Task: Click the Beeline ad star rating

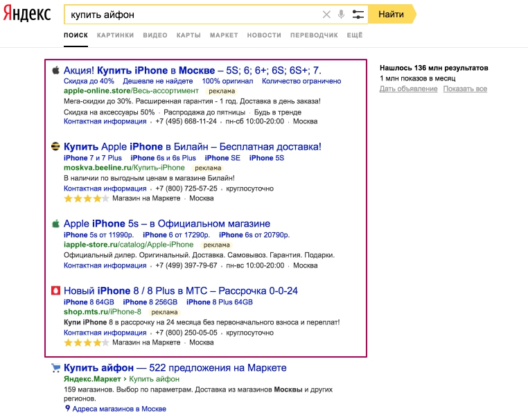Action: [86, 198]
